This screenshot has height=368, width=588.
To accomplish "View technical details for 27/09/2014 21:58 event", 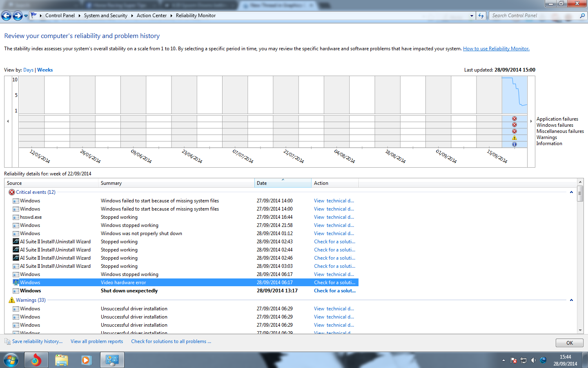I will tap(334, 225).
